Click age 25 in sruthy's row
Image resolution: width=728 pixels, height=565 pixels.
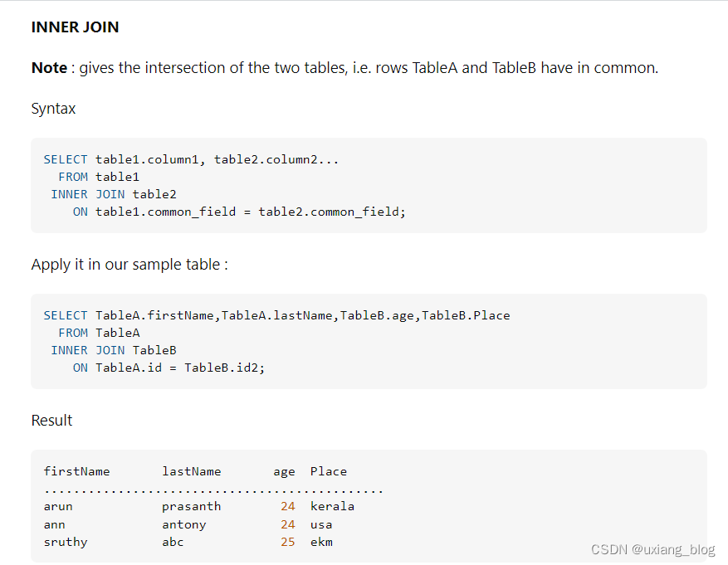coord(287,542)
